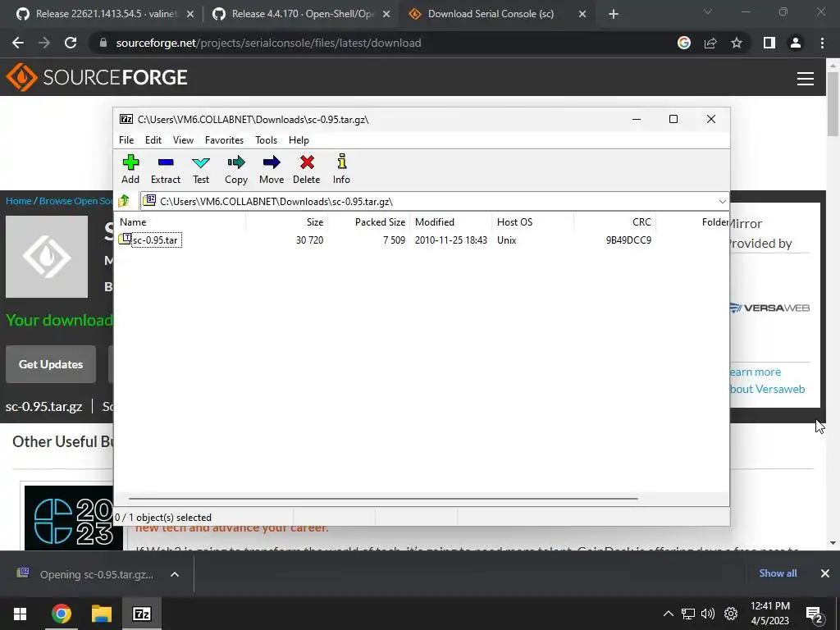Close the Open-Shell release tab

click(x=386, y=15)
